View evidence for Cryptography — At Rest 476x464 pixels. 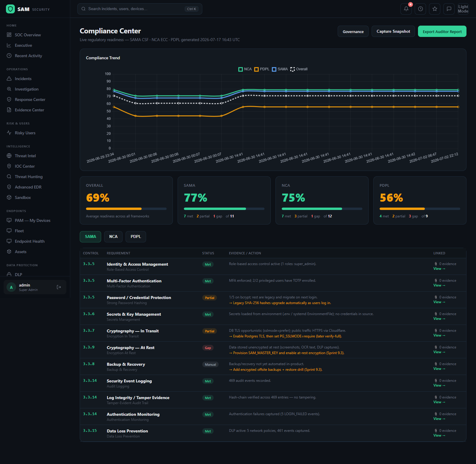click(x=439, y=352)
